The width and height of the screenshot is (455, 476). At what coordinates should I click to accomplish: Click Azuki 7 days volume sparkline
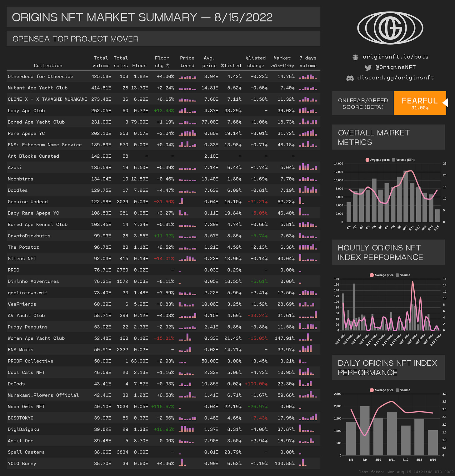(308, 167)
